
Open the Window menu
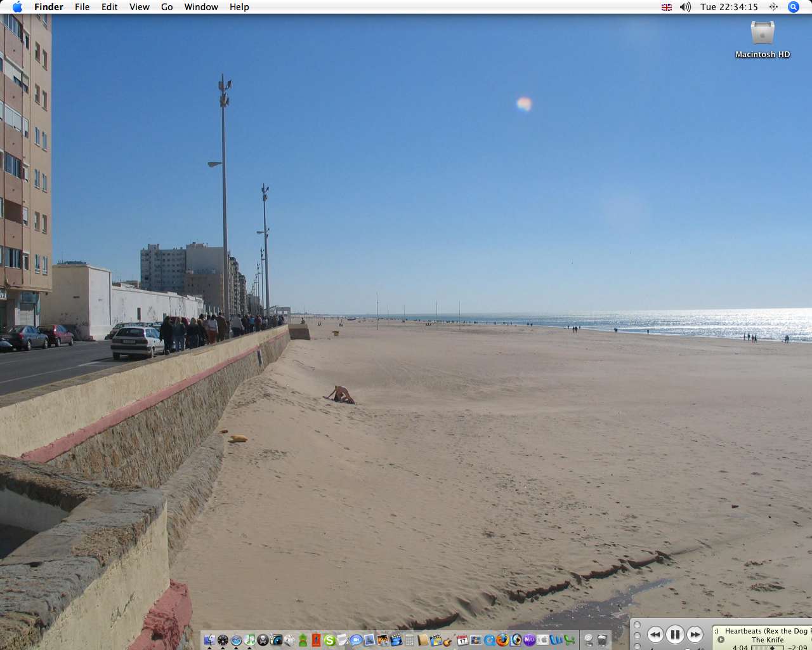point(201,7)
